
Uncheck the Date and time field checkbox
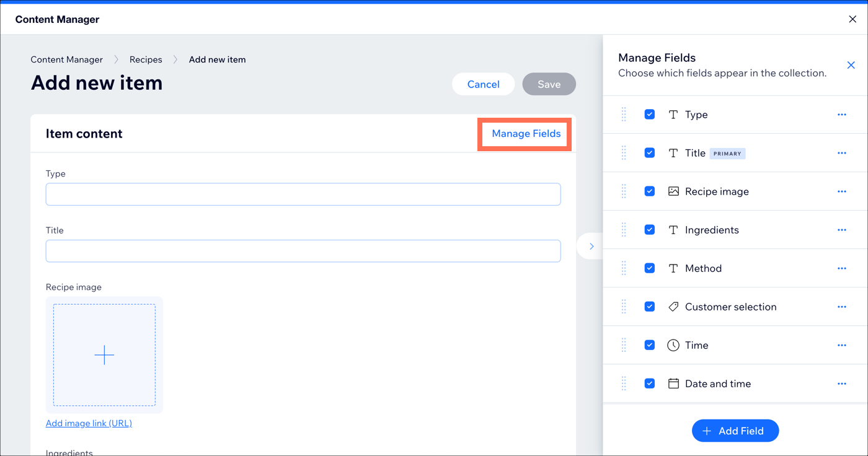coord(650,384)
